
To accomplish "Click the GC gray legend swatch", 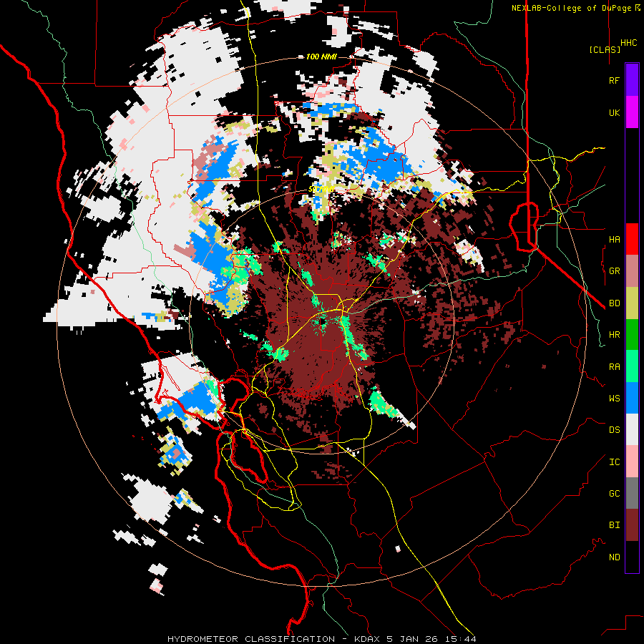I will tap(632, 493).
